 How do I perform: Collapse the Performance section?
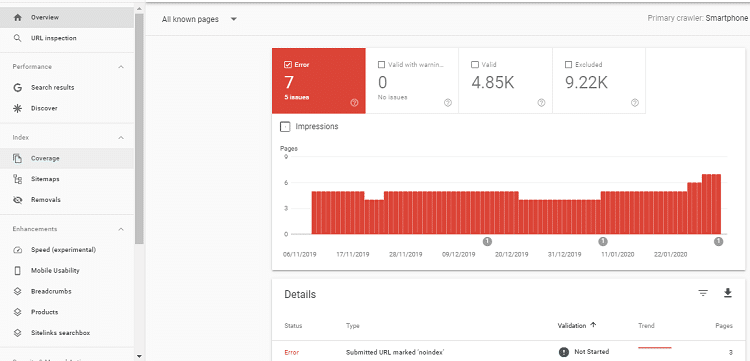pos(121,67)
